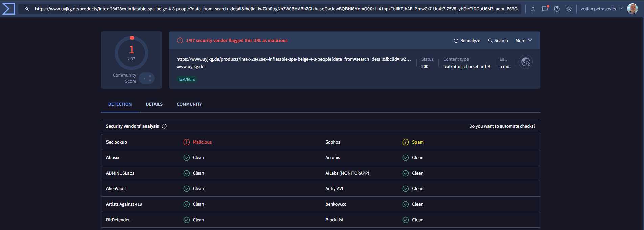Click the Clean check icon for BitDefender
The image size is (644, 230).
pos(187,220)
